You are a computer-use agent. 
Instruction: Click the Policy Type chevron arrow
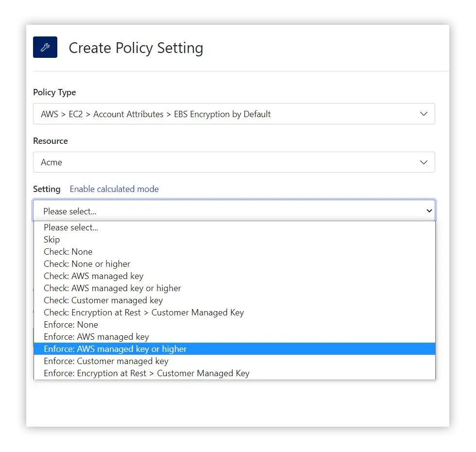click(424, 114)
